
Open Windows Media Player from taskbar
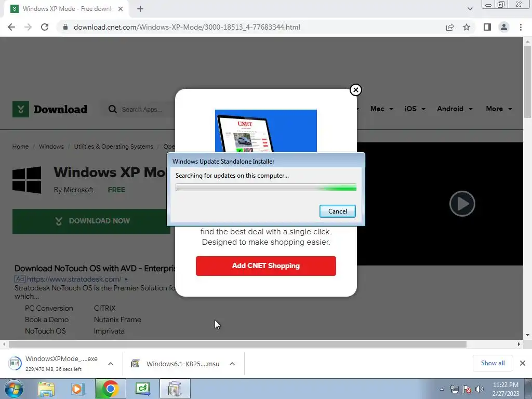pos(77,389)
